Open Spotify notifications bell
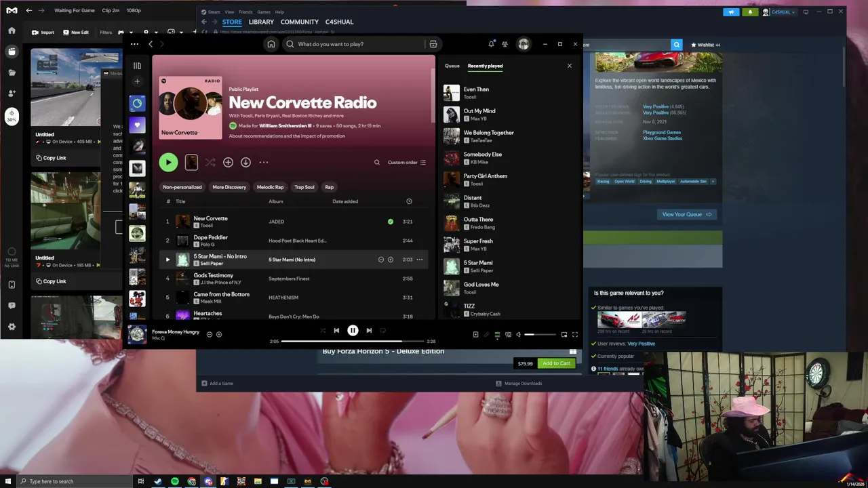Viewport: 868px width, 488px height. tap(491, 44)
